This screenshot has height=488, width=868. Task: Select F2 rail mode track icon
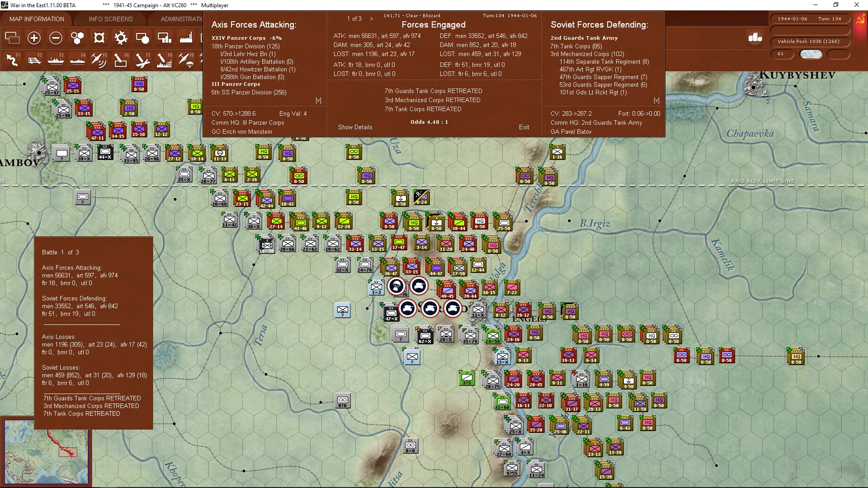click(x=34, y=60)
